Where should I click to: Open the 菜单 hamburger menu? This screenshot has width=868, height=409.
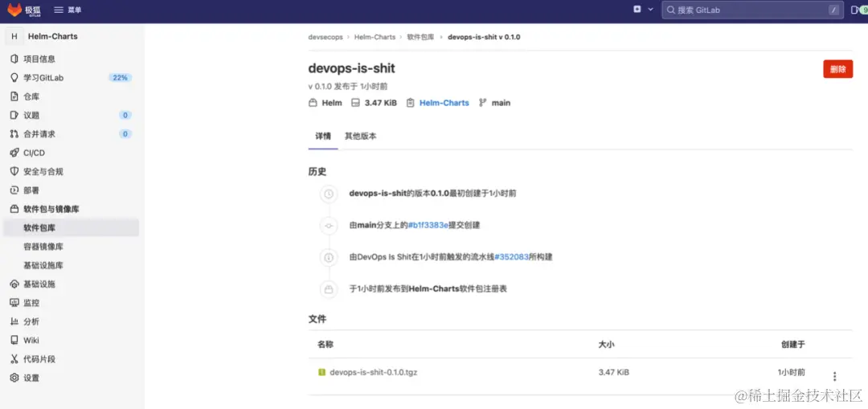(x=68, y=10)
